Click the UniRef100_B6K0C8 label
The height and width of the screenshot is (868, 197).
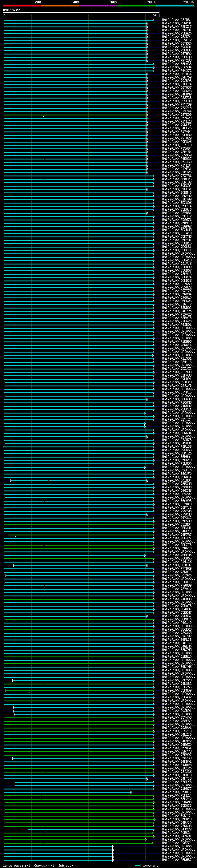tap(177, 64)
